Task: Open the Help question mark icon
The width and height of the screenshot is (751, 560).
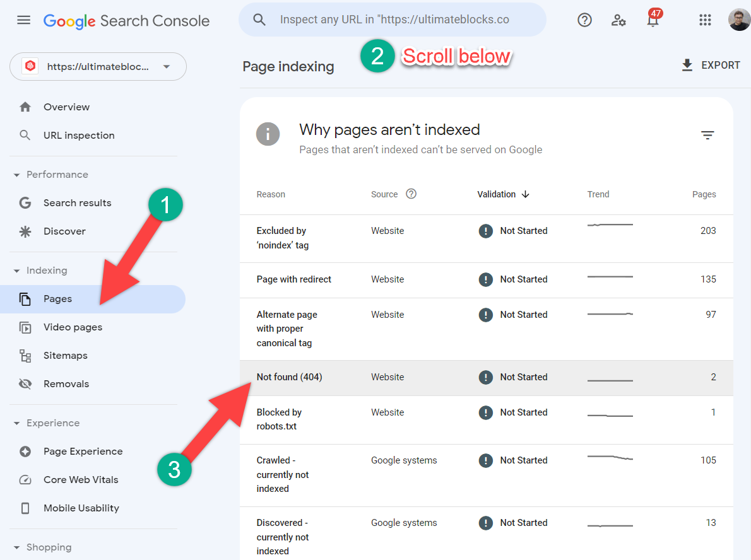Action: [x=584, y=20]
